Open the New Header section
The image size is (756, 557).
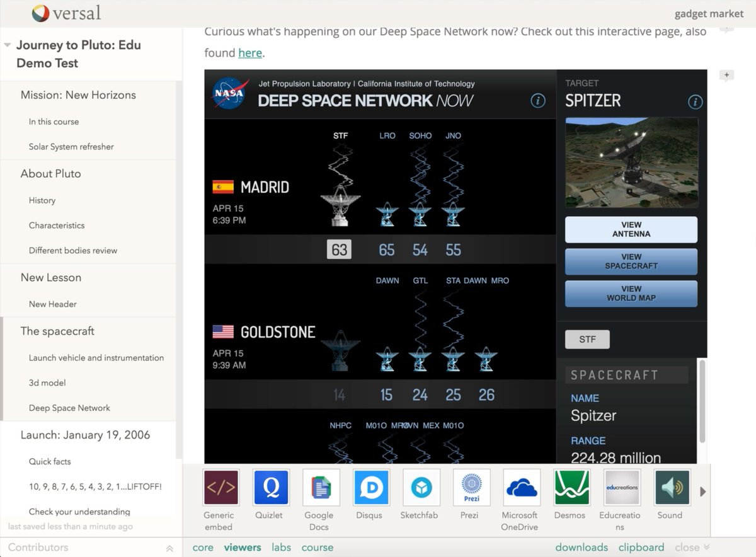[x=53, y=304]
